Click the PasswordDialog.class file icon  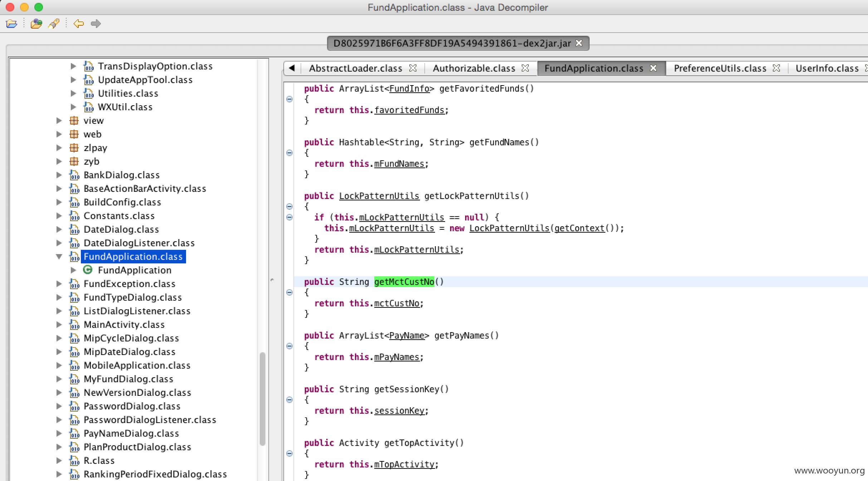tap(74, 406)
